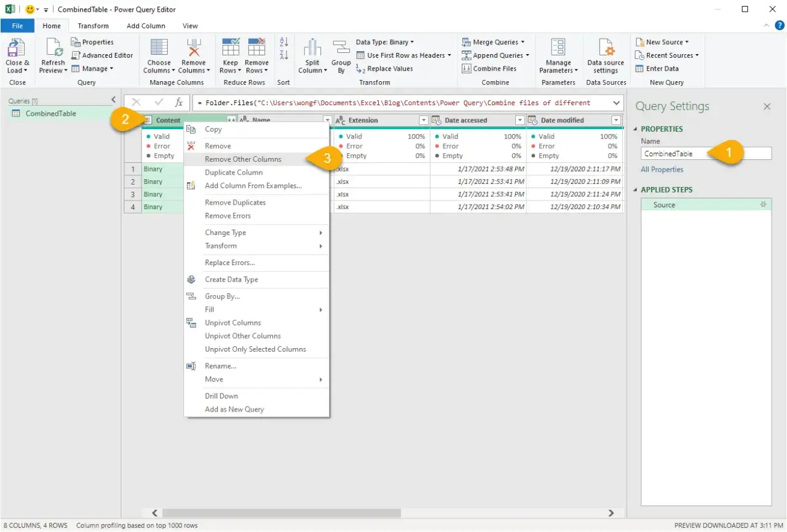Click the Remove Rows icon
The image size is (787, 532).
(x=256, y=48)
